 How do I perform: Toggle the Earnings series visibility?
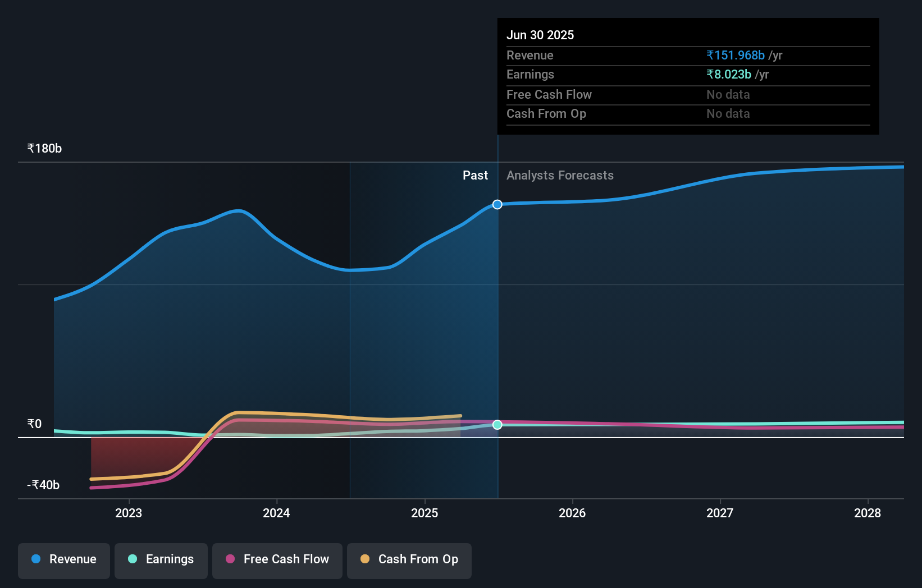[x=161, y=561]
